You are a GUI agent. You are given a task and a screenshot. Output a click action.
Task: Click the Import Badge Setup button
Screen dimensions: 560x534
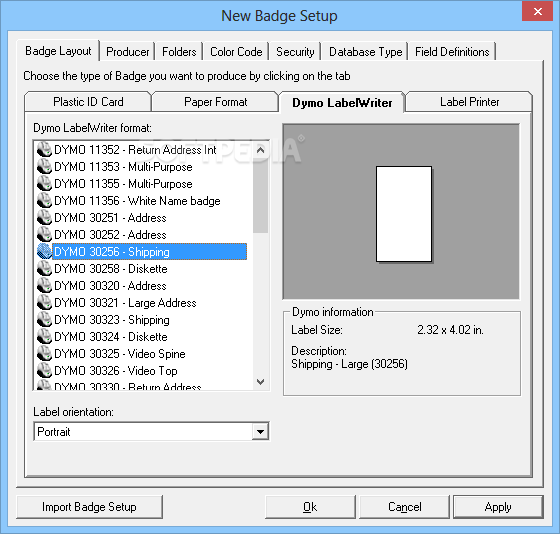click(x=89, y=507)
